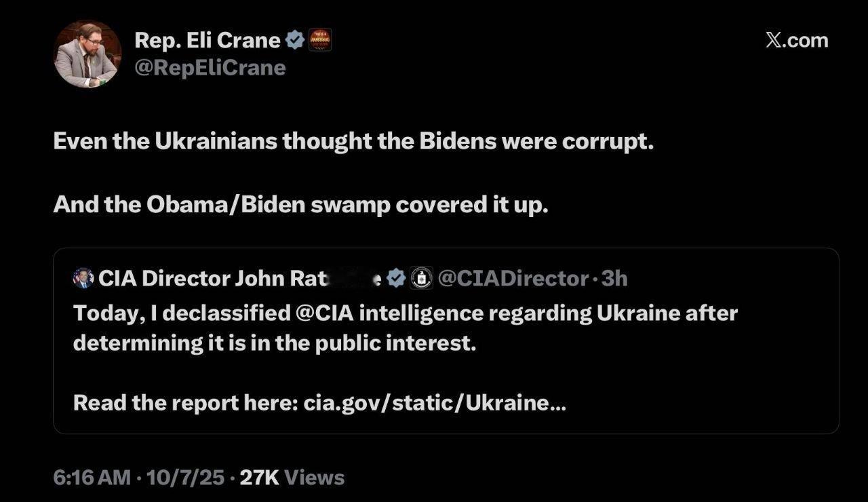The height and width of the screenshot is (502, 868).
Task: Click the 6:16 AM post time
Action: pos(92,478)
